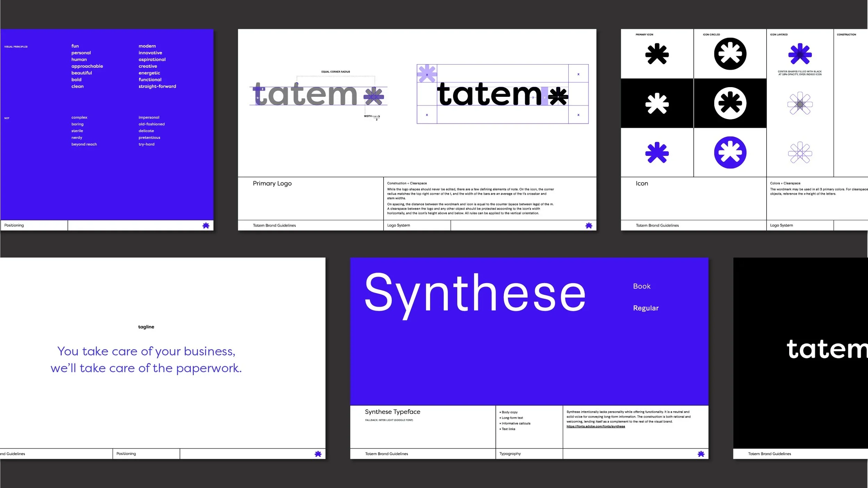Click the CONSTRUCTION column heading
This screenshot has height=488, width=868.
tap(846, 35)
